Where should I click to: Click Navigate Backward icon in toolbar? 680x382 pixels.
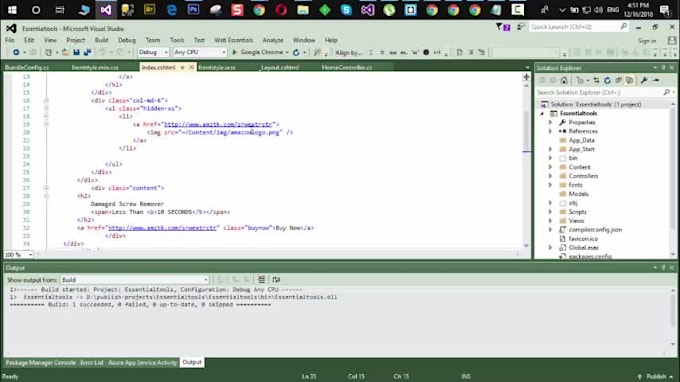pyautogui.click(x=16, y=52)
